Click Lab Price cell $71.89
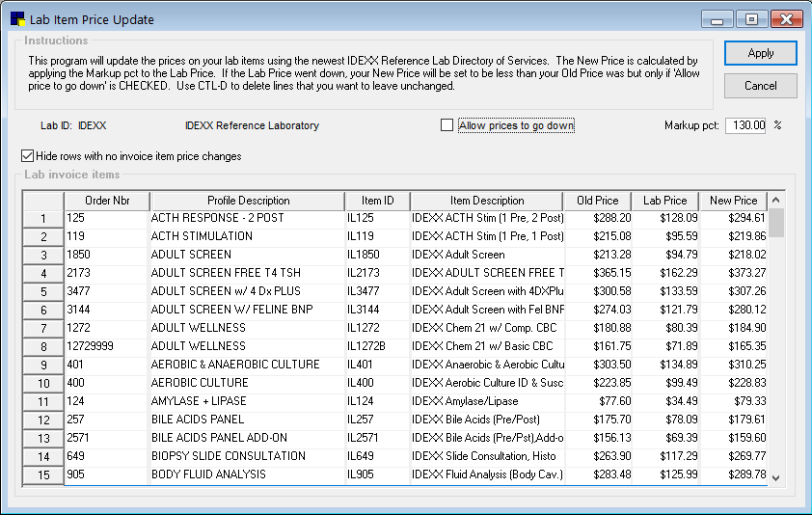 (665, 346)
